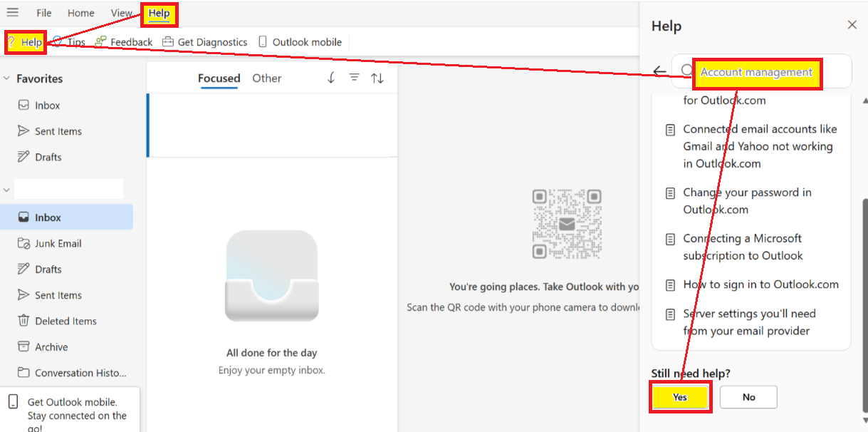Click Yes under Still need help
The width and height of the screenshot is (868, 432).
(680, 397)
